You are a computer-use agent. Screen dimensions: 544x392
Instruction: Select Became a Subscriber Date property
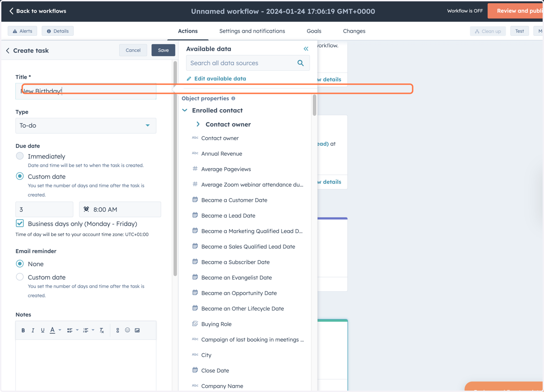tap(235, 262)
